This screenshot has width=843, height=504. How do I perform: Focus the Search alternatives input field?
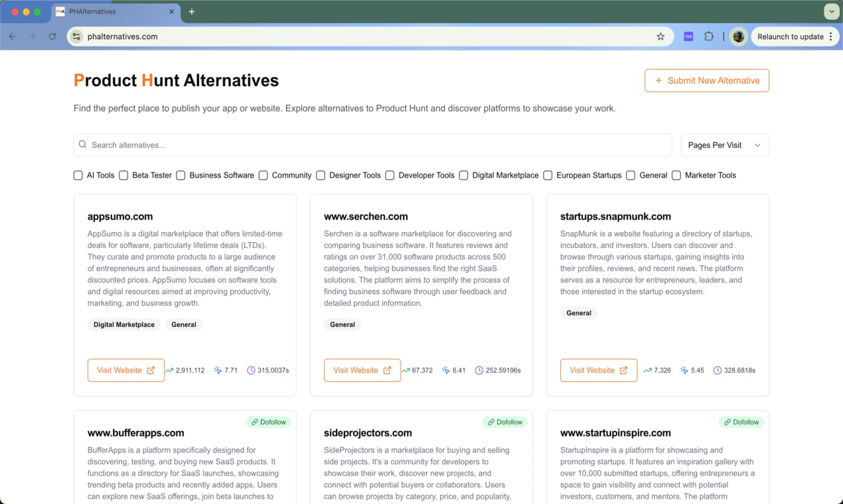(373, 145)
